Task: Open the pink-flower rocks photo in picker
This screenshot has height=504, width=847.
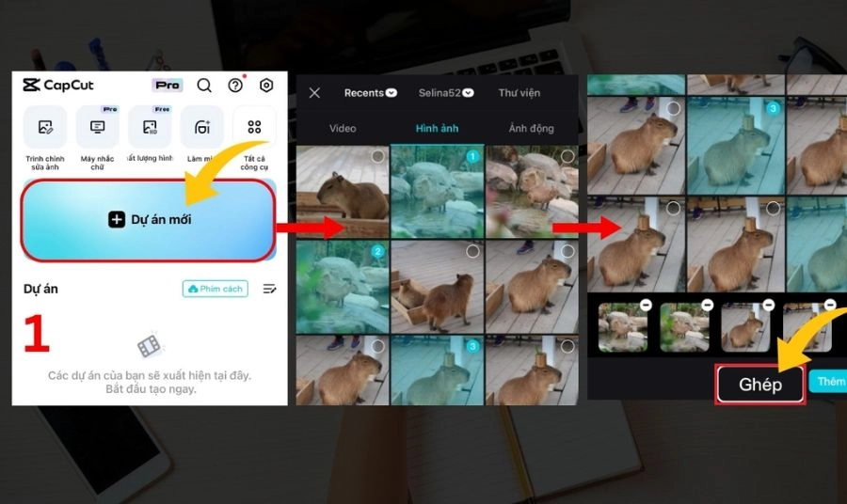Action: [x=532, y=192]
